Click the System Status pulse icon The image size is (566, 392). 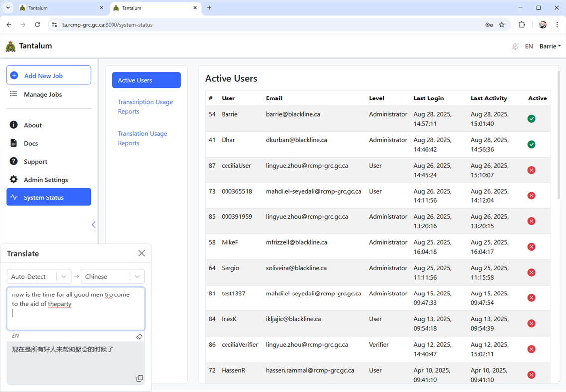pos(14,197)
